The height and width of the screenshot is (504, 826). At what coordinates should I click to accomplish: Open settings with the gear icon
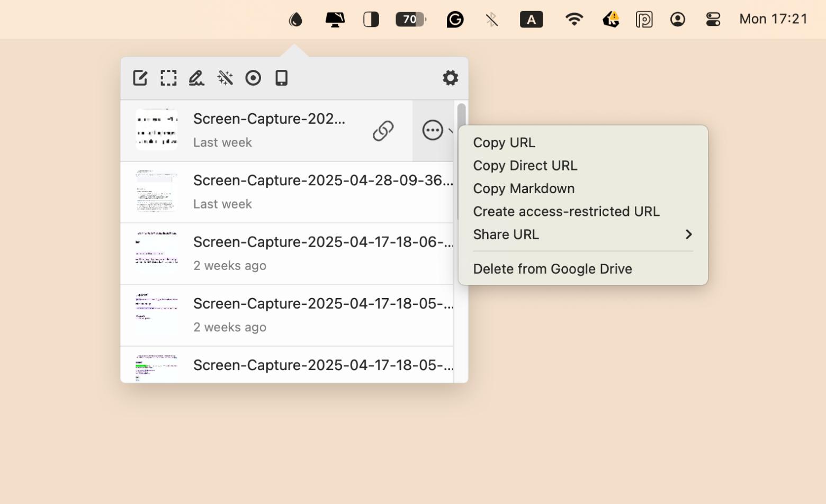450,78
